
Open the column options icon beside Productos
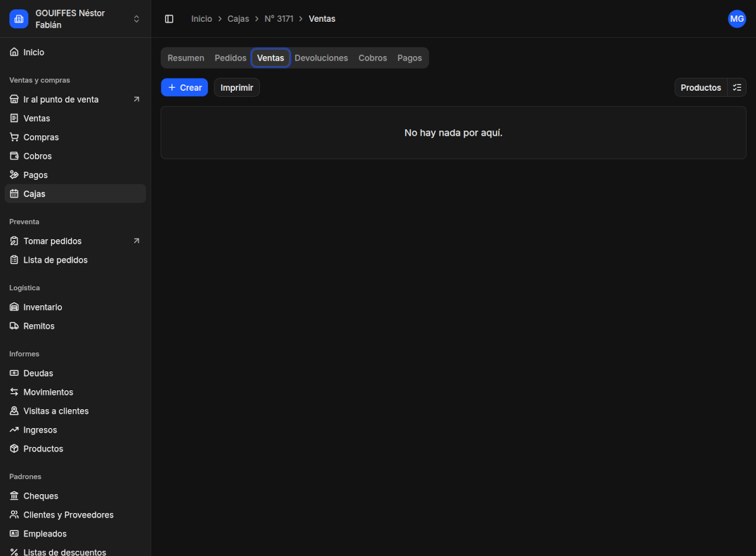coord(737,87)
